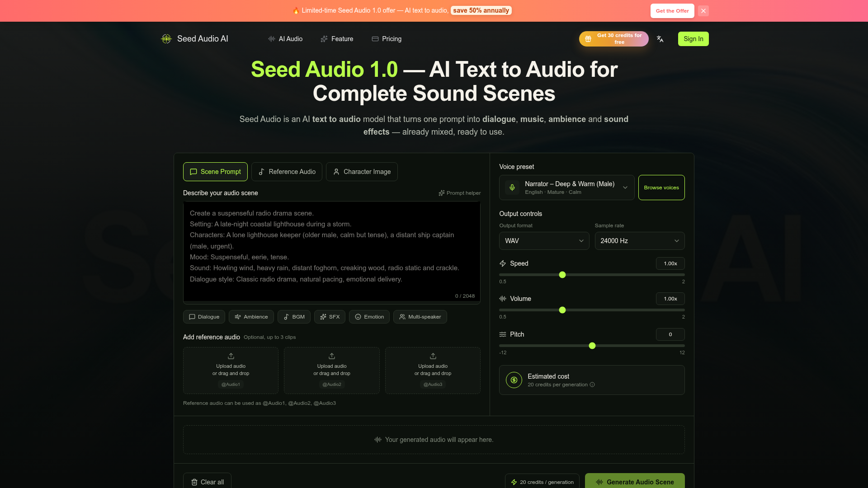
Task: Click the Speed value field showing 1.00x
Action: pyautogui.click(x=670, y=263)
